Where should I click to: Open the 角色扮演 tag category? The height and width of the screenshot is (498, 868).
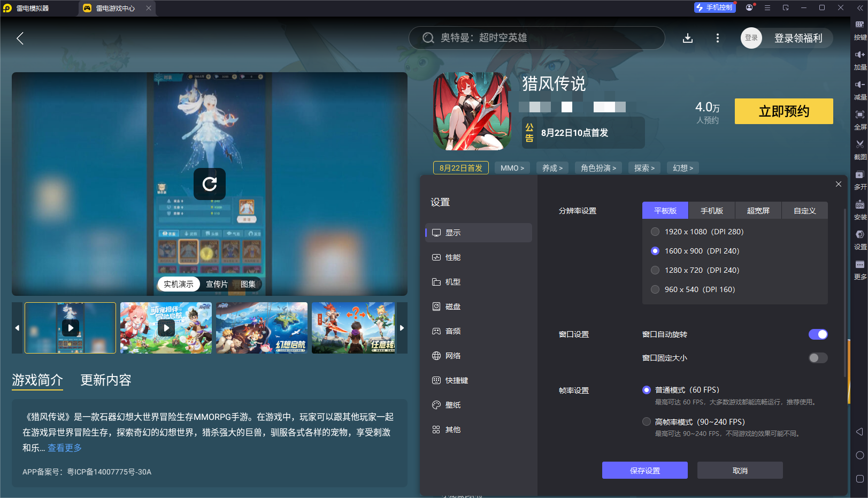coord(598,168)
